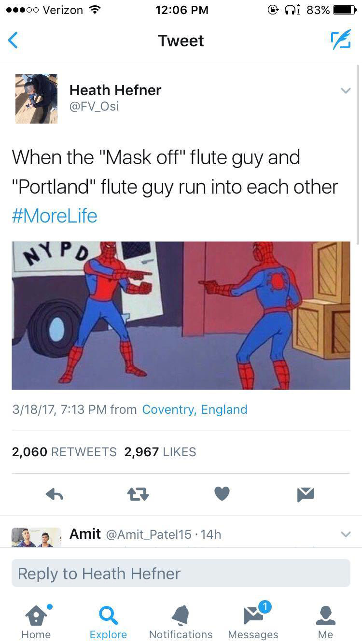This screenshot has width=362, height=644.
Task: Open the Messages tab with badge
Action: [253, 621]
